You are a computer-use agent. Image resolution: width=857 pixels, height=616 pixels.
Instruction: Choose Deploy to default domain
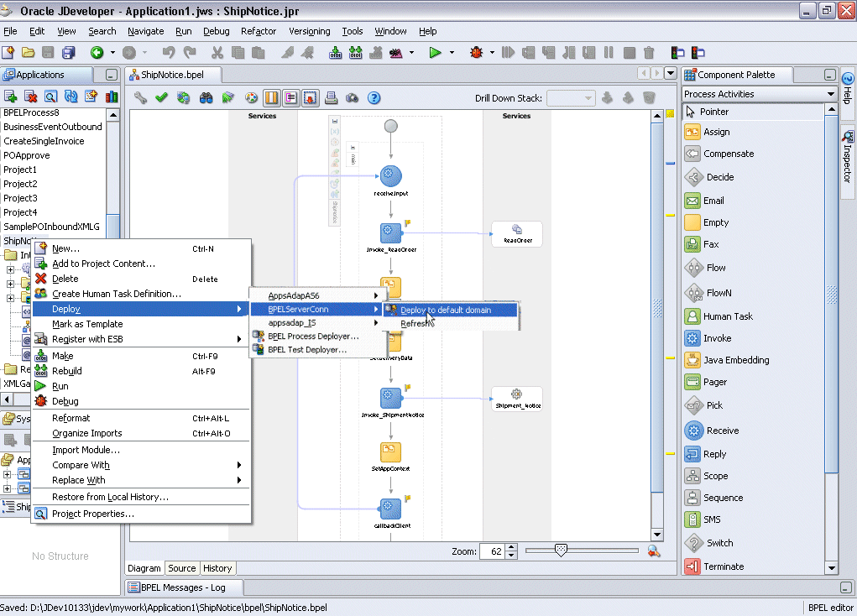[451, 310]
